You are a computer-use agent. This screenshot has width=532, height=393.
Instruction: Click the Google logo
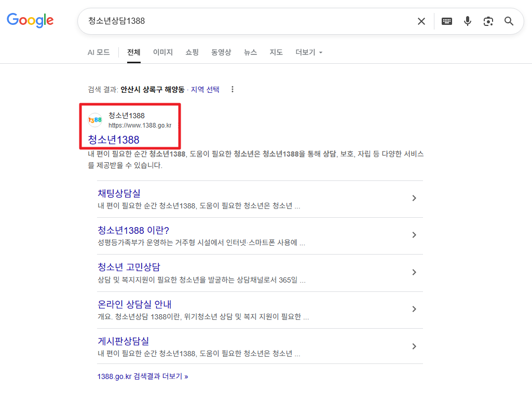tap(30, 21)
